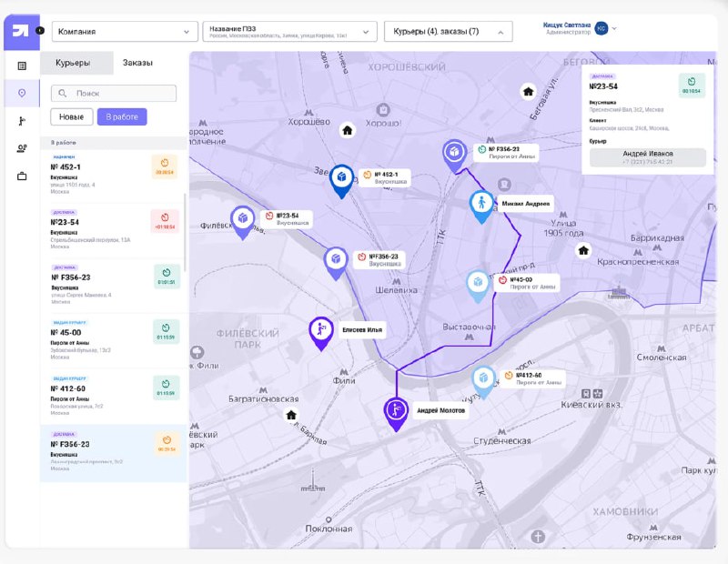Screen dimensions: 728x564
Task: Expand the Компания dropdown
Action: pyautogui.click(x=125, y=32)
